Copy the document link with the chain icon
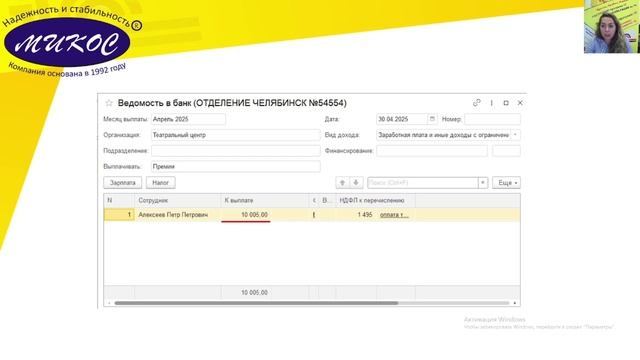Screen dimensions: 640x360 click(x=477, y=103)
